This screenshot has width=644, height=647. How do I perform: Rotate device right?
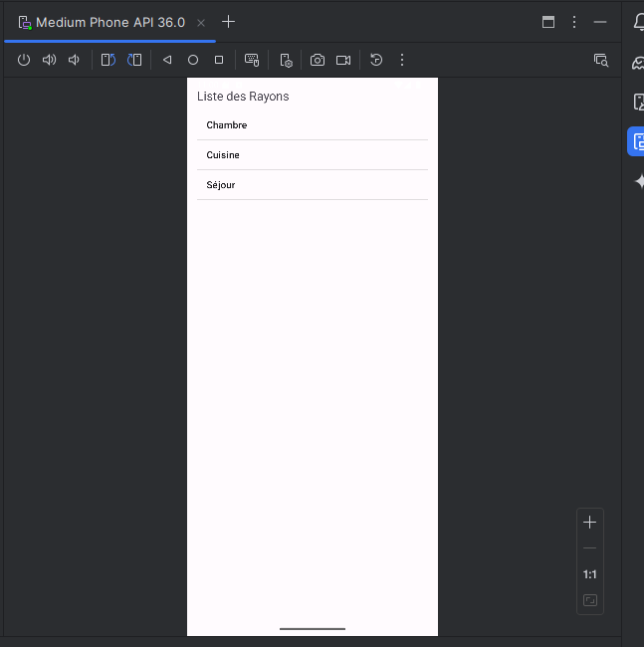tap(134, 61)
